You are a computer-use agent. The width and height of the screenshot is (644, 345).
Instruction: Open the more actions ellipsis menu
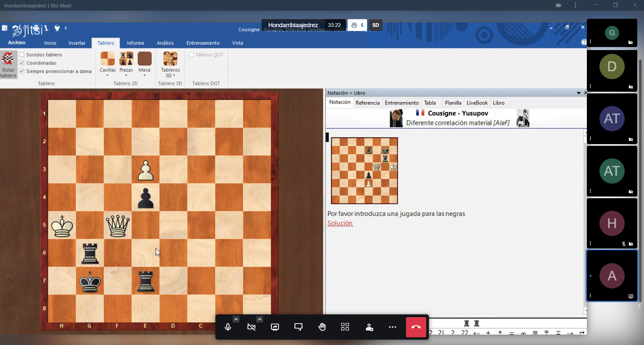[x=392, y=327]
